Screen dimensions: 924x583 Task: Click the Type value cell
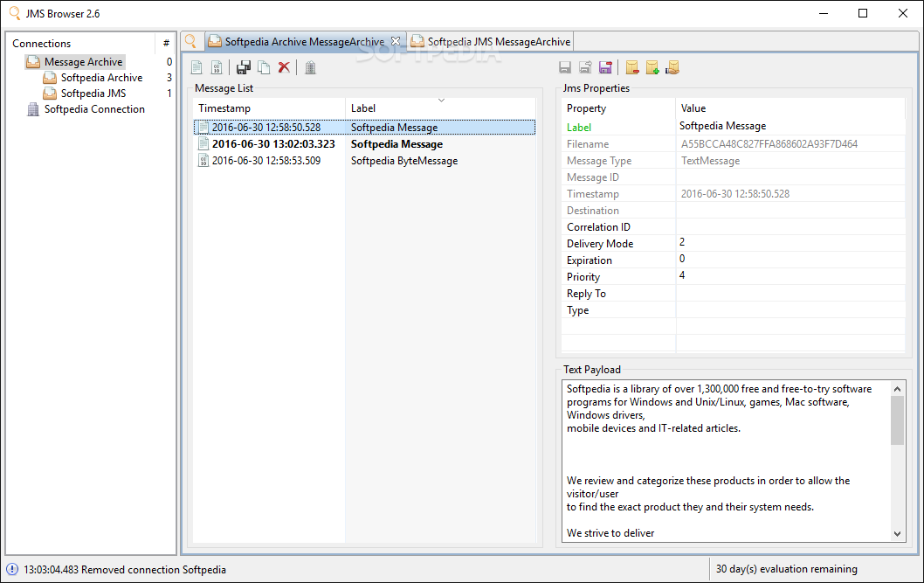coord(790,309)
